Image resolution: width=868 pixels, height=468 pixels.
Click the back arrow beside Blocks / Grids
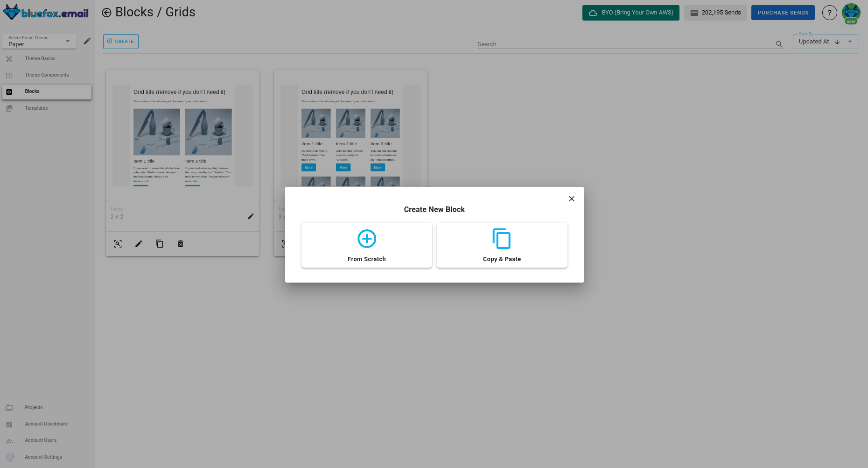click(x=108, y=12)
